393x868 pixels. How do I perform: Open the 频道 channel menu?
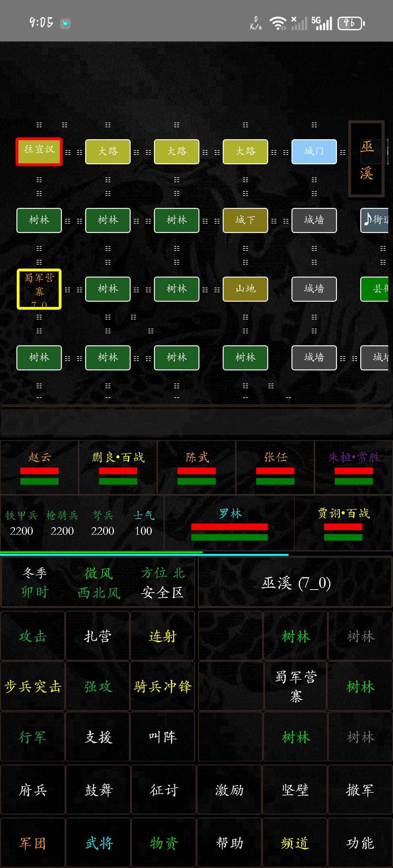pyautogui.click(x=295, y=843)
